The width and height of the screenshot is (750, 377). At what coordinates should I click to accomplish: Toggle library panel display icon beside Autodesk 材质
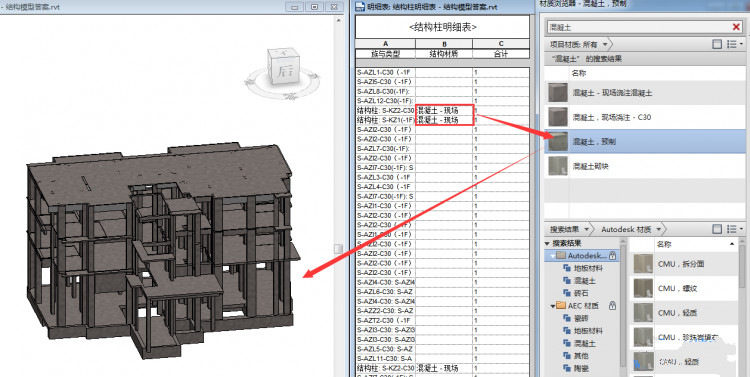coord(717,229)
